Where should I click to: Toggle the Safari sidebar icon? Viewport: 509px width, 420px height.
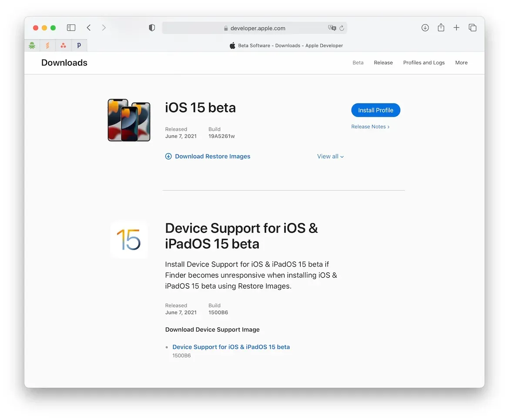click(x=71, y=27)
